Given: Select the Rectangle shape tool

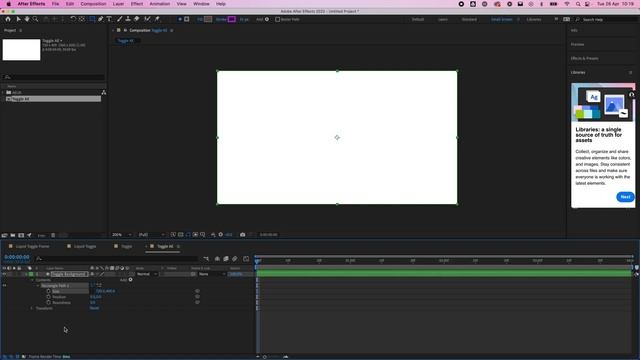Looking at the screenshot, I should (x=92, y=19).
